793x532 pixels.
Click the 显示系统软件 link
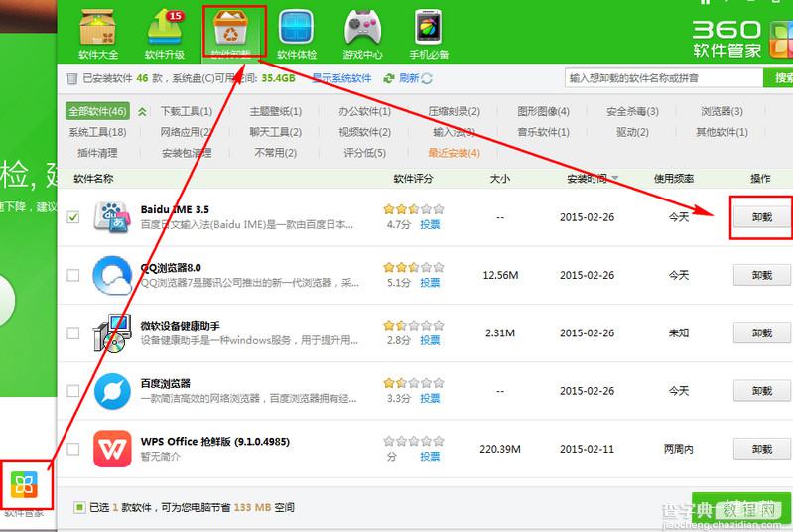point(341,78)
